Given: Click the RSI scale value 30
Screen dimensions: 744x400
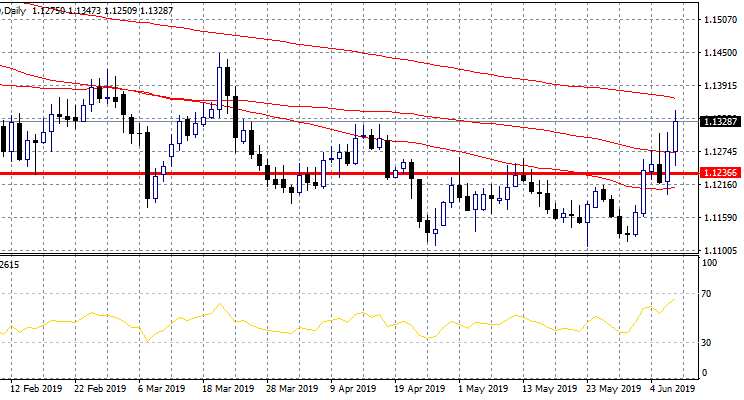Looking at the screenshot, I should click(706, 342).
